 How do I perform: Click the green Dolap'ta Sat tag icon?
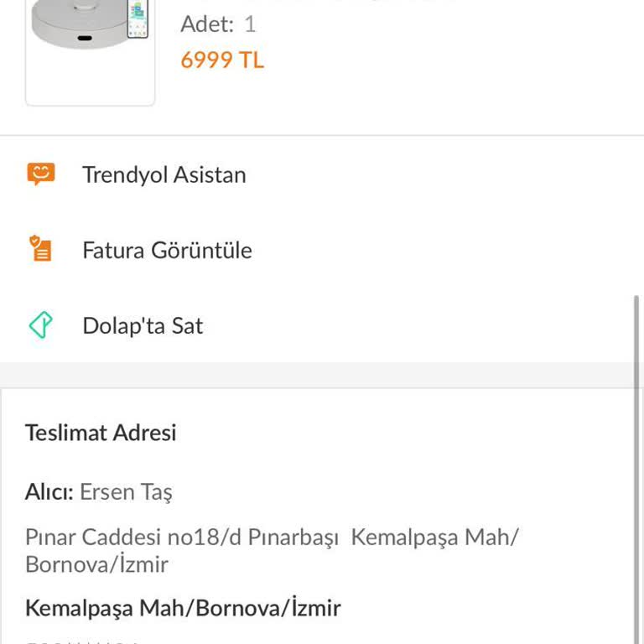point(40,325)
